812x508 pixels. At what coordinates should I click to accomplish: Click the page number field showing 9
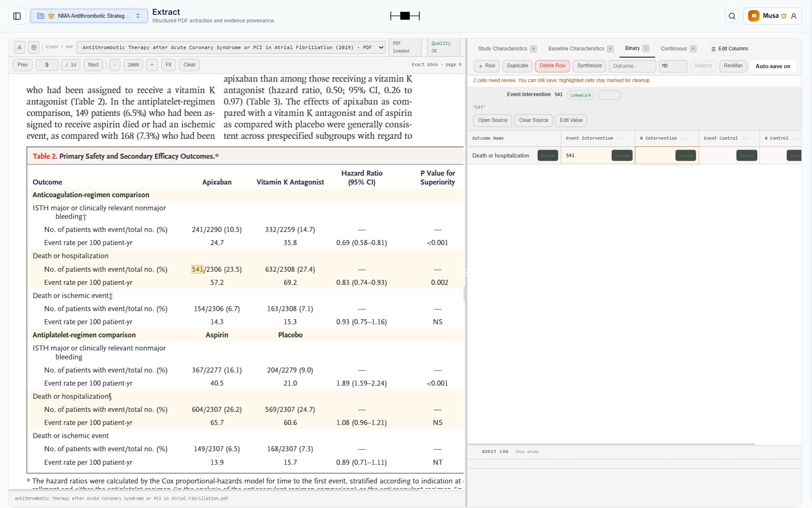[x=47, y=65]
